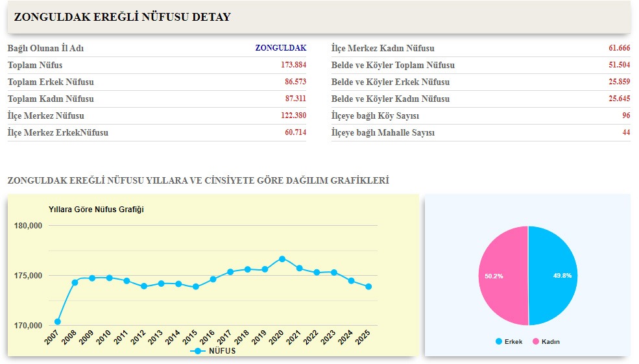Select the 2015 data point on line chart

pyautogui.click(x=195, y=286)
